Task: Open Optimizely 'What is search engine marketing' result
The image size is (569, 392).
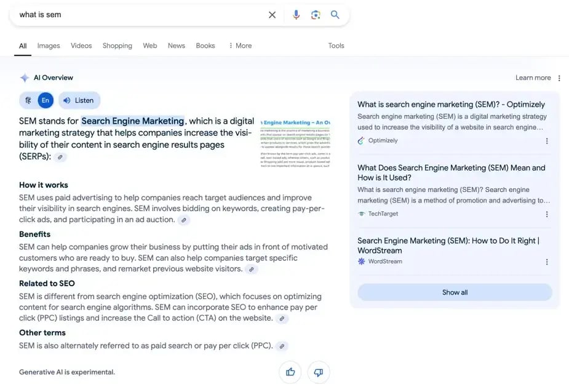Action: [451, 105]
